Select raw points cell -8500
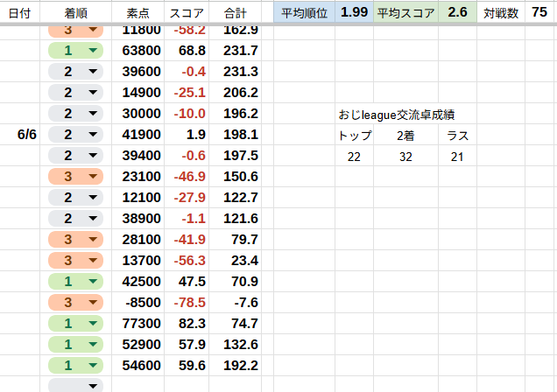The height and width of the screenshot is (392, 557). click(137, 302)
